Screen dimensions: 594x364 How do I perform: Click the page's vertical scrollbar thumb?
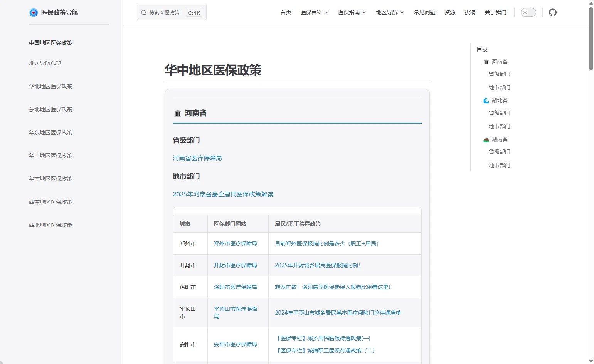click(591, 39)
